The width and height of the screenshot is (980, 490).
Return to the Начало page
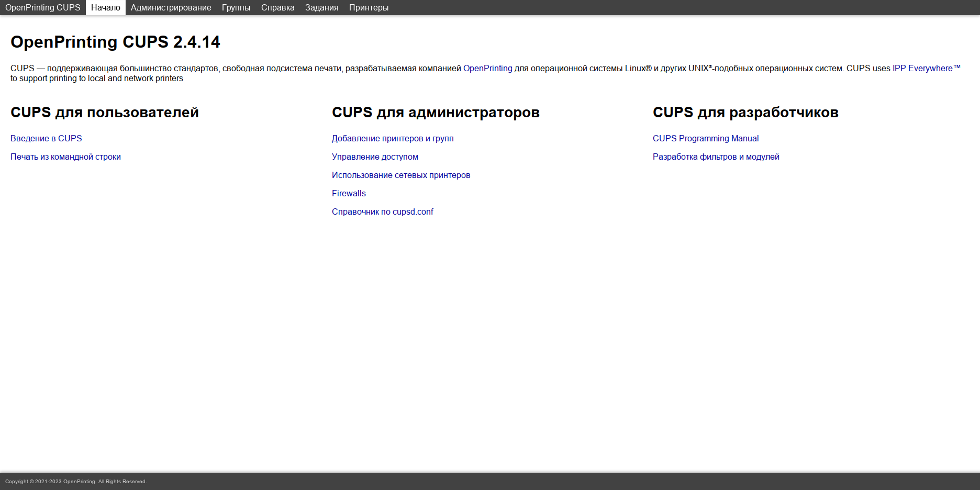[x=105, y=7]
